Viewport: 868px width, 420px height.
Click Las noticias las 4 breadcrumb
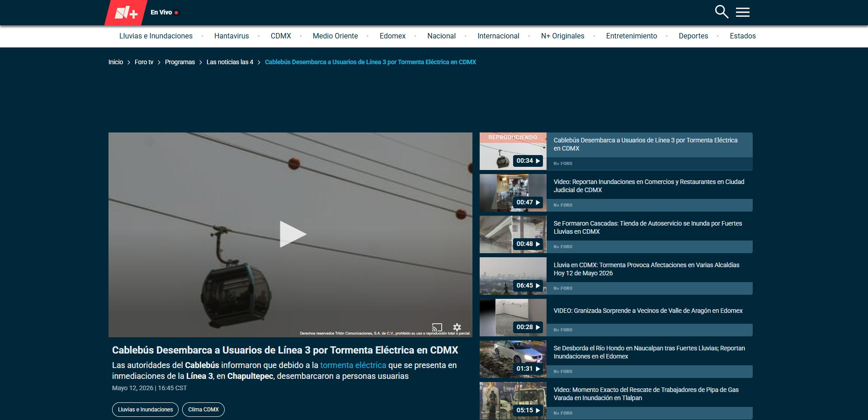click(230, 62)
